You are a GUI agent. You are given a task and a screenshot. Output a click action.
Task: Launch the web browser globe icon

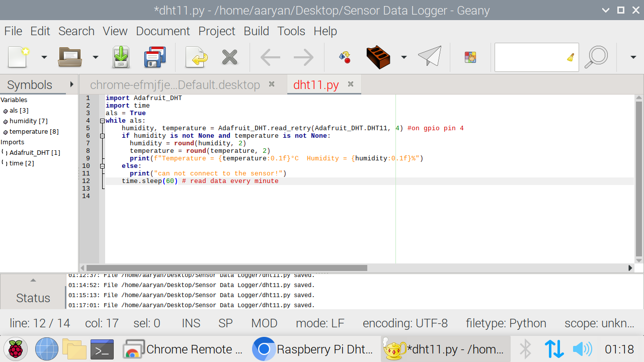click(x=47, y=349)
